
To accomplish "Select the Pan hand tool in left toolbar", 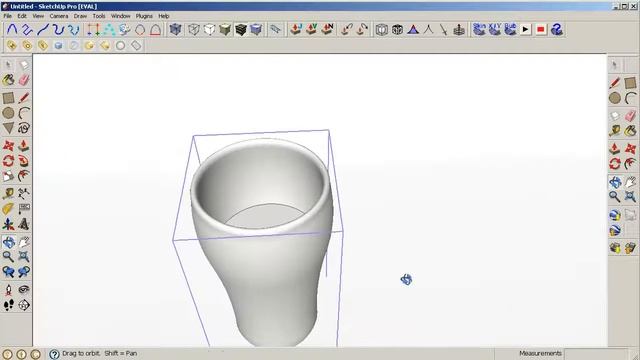I will [x=24, y=242].
